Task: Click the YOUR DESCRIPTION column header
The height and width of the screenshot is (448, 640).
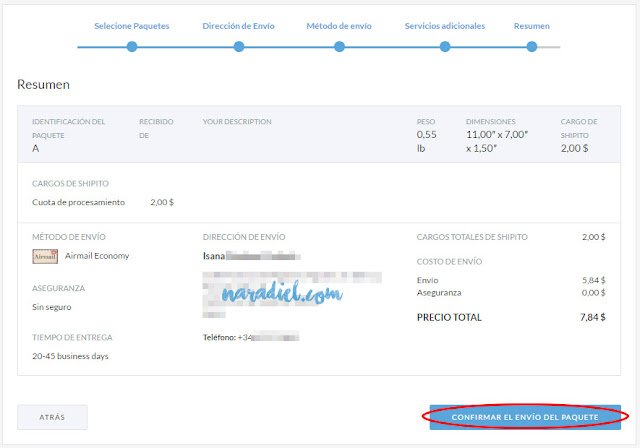Action: coord(237,122)
